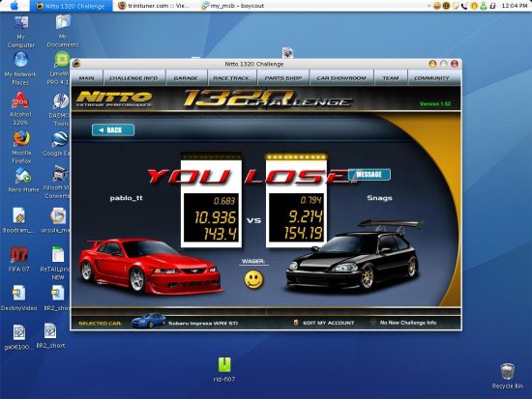The width and height of the screenshot is (532, 399).
Task: Click desktop icon above the Nitto window
Action: pyautogui.click(x=287, y=52)
